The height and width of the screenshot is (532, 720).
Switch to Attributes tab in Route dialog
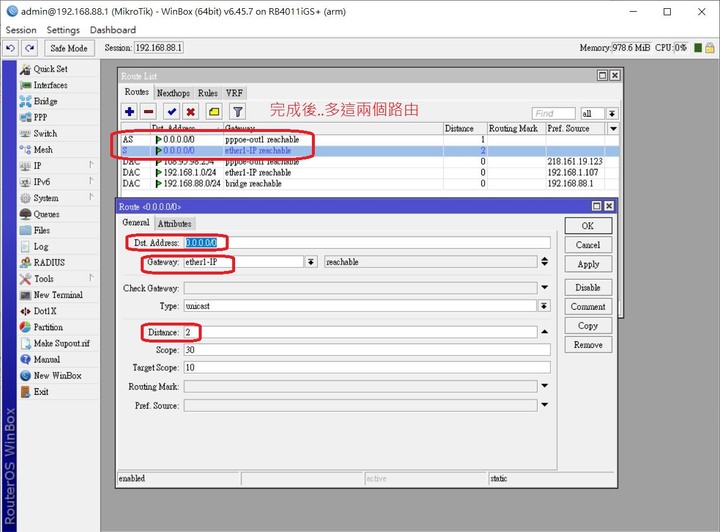click(174, 224)
